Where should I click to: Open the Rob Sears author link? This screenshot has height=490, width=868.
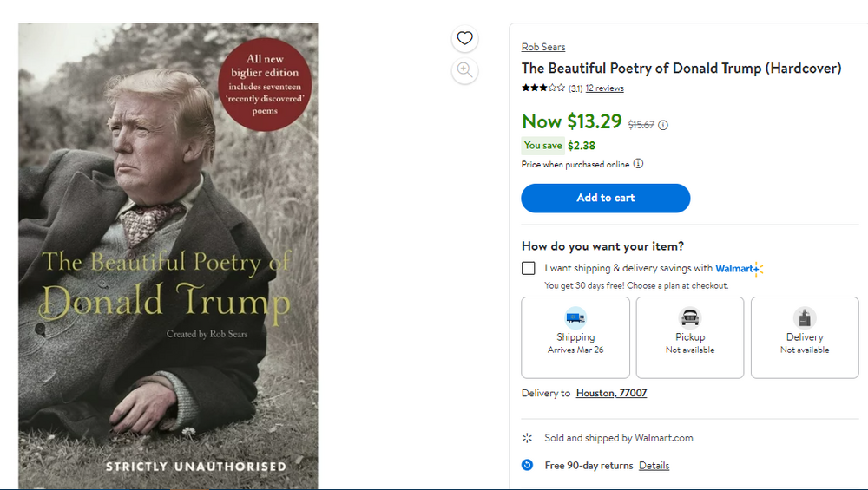(x=543, y=47)
